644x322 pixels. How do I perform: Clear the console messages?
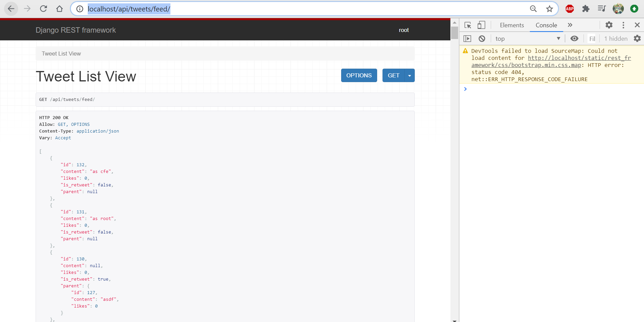click(x=482, y=39)
